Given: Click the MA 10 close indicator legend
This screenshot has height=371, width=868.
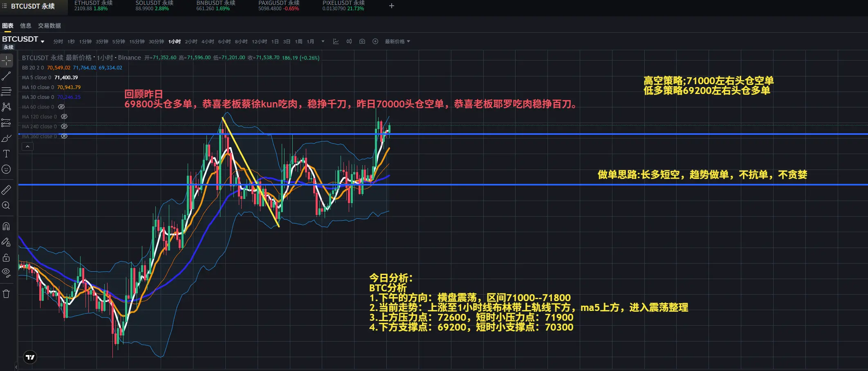Looking at the screenshot, I should [x=38, y=87].
